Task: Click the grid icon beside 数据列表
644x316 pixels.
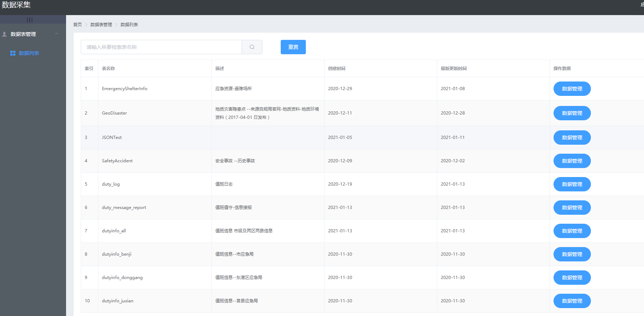Action: tap(13, 53)
